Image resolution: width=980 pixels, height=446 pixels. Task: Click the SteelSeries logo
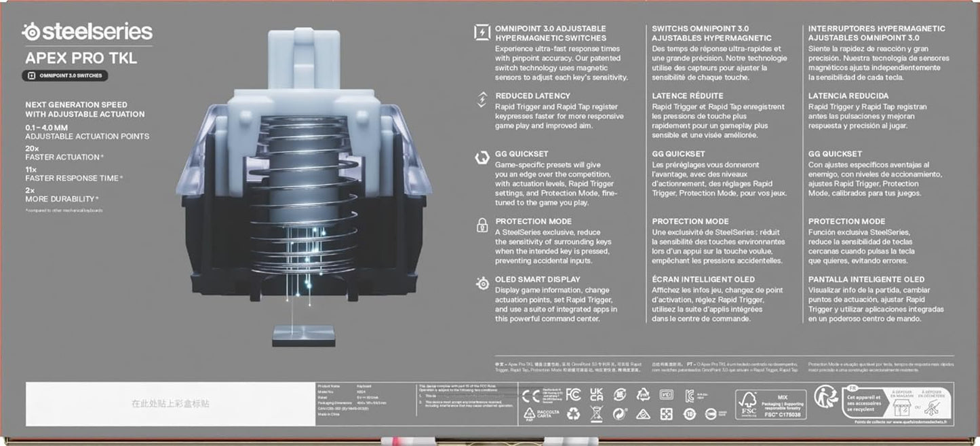87,32
